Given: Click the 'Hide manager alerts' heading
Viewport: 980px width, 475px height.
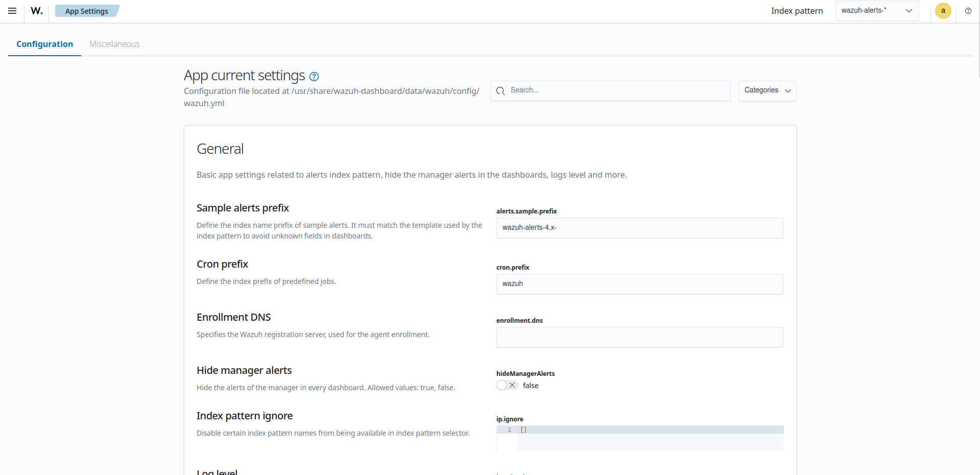Looking at the screenshot, I should click(x=244, y=370).
